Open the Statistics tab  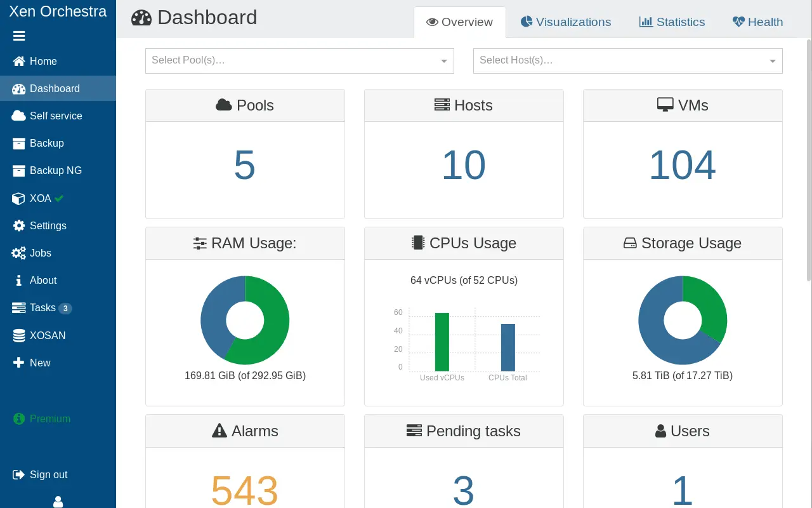click(672, 22)
